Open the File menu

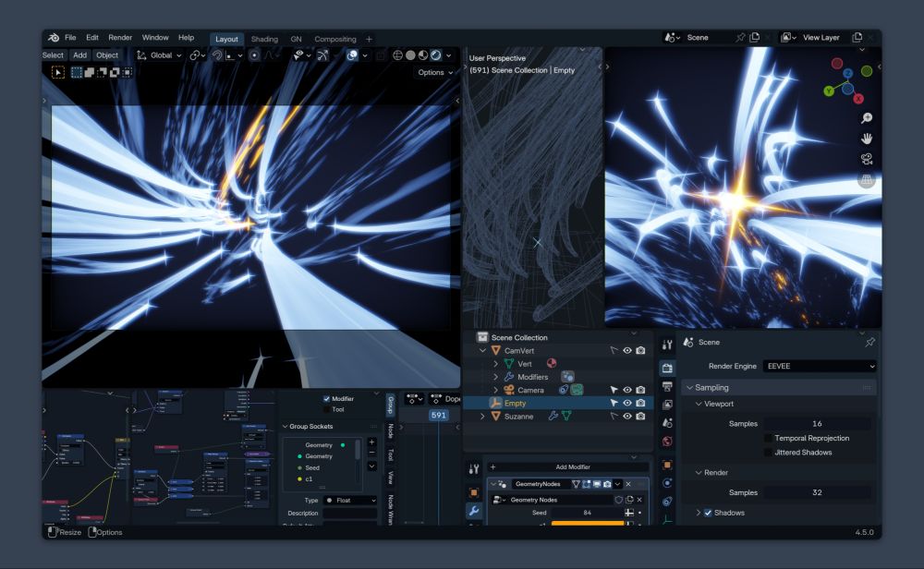pos(70,37)
